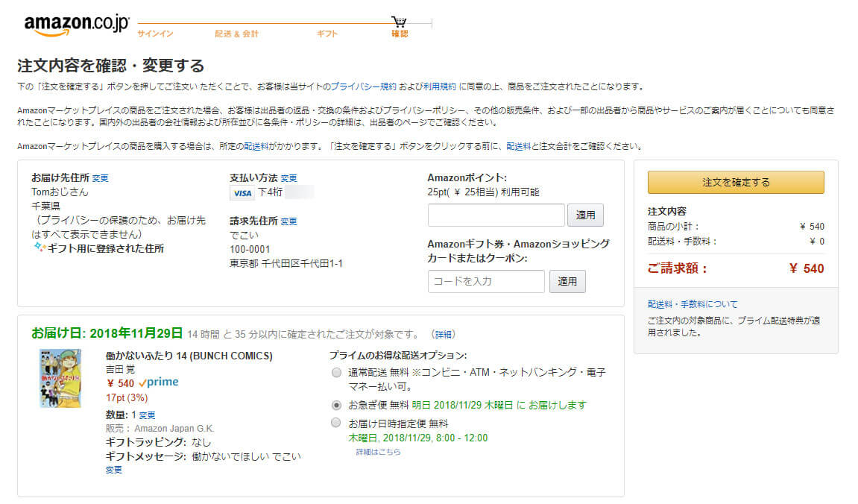Click the gift address sparkle icon
The image size is (858, 504).
(39, 248)
